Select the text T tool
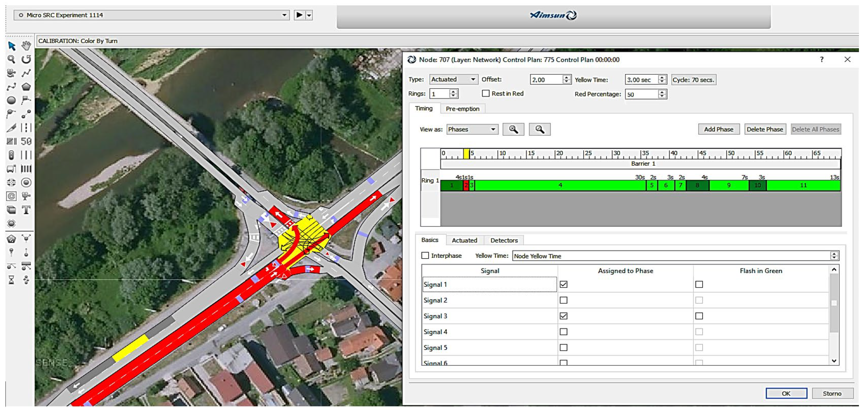 [26, 210]
